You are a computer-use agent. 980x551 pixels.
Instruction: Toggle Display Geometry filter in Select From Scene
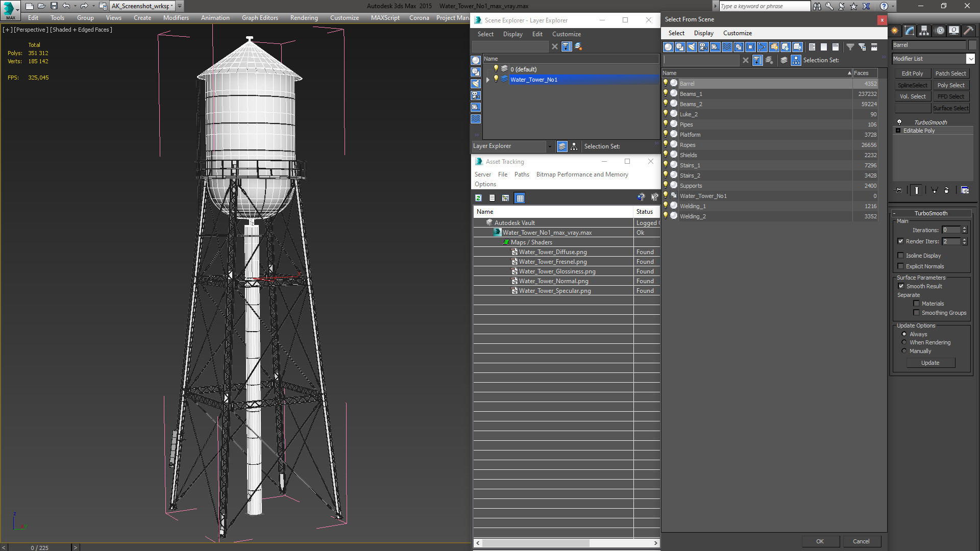[668, 47]
